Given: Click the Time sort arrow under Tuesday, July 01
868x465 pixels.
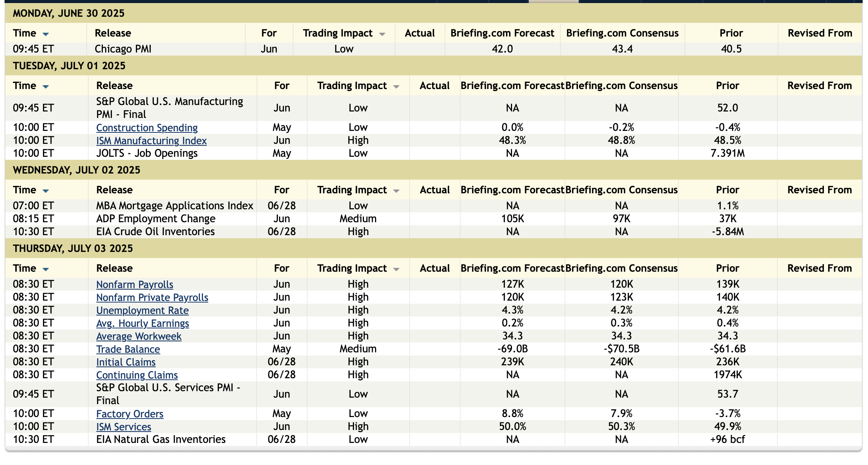Looking at the screenshot, I should [46, 87].
